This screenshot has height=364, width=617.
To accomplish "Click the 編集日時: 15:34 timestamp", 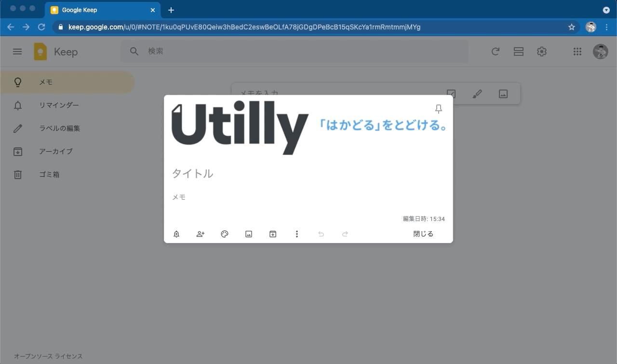I will point(424,219).
